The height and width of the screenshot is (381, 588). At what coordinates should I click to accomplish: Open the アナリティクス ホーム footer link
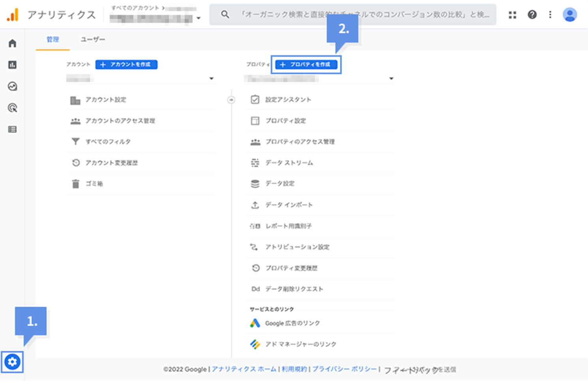pos(244,369)
